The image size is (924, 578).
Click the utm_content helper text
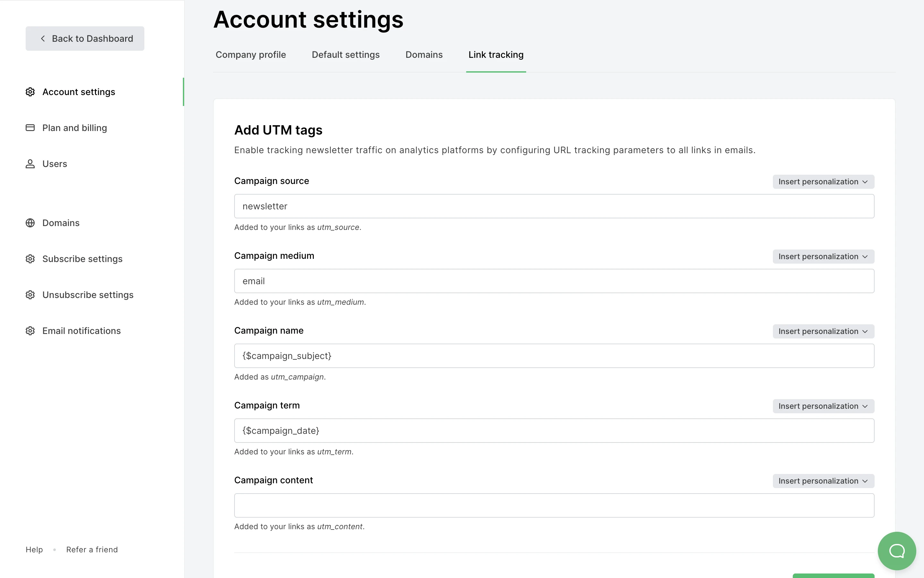click(299, 526)
